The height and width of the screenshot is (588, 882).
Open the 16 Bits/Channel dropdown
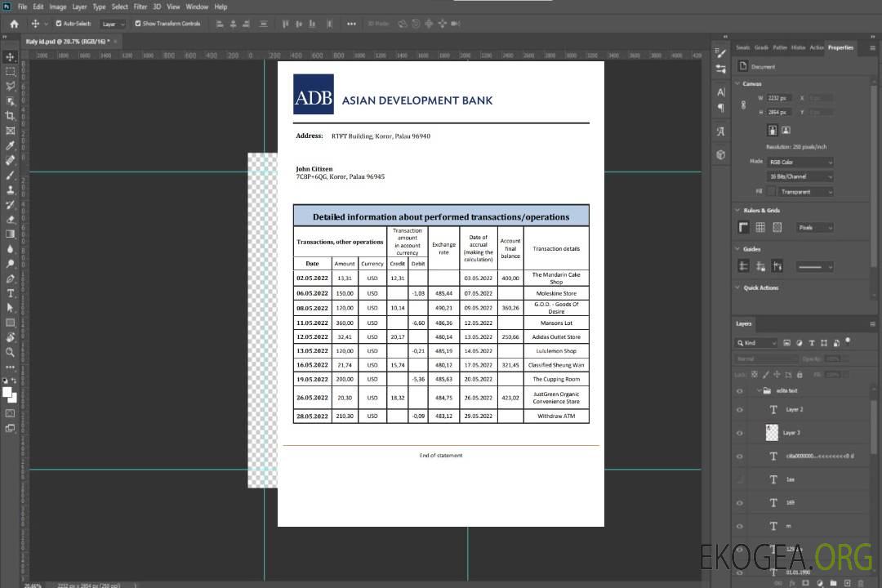pyautogui.click(x=800, y=176)
